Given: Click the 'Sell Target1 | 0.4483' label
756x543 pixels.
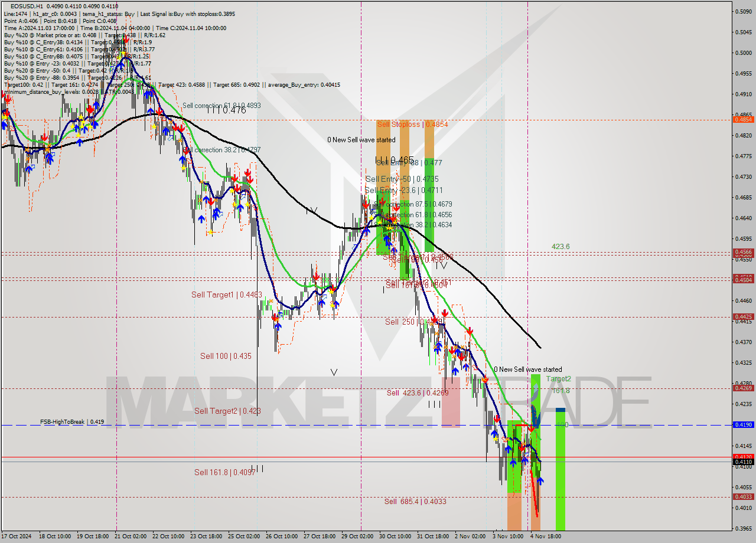Looking at the screenshot, I should click(x=227, y=295).
